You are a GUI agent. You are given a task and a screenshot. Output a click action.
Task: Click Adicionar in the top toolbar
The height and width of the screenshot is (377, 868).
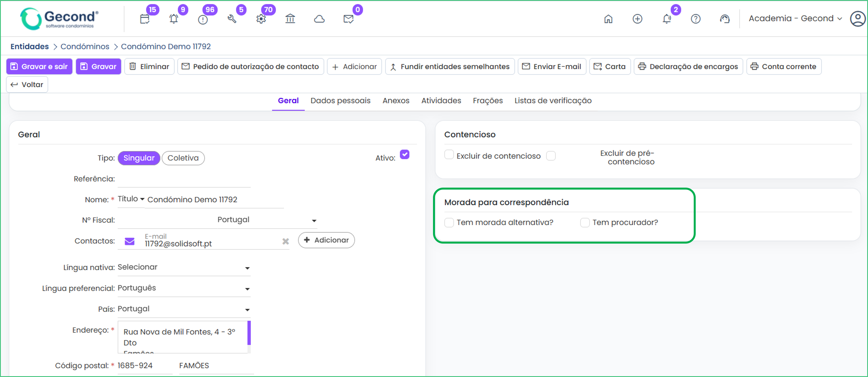354,66
